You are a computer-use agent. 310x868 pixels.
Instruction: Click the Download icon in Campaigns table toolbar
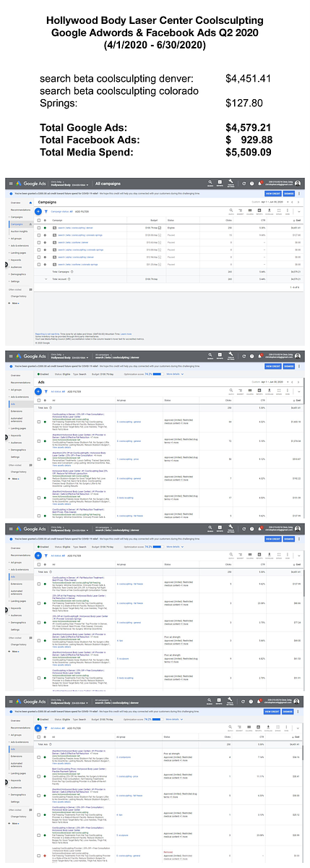point(269,210)
